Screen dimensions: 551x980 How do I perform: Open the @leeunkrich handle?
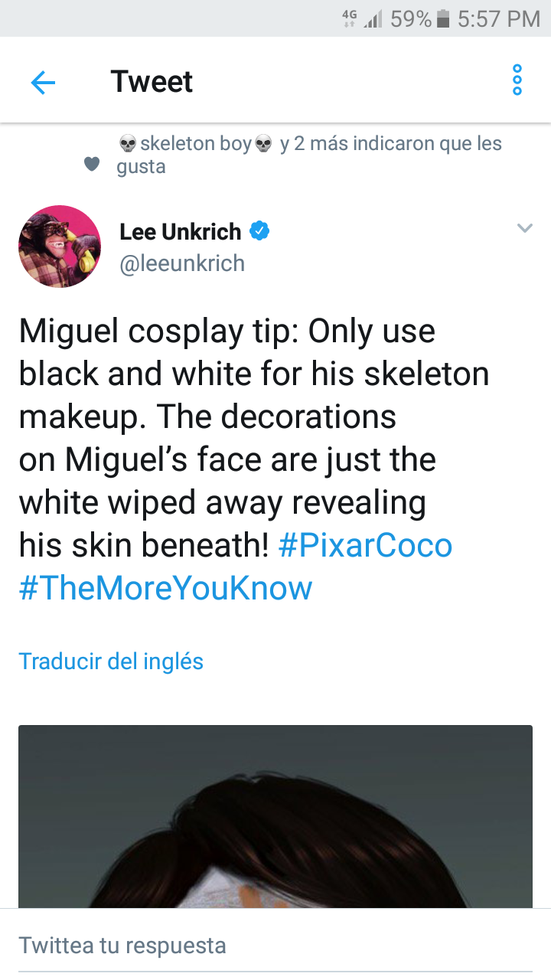click(182, 263)
